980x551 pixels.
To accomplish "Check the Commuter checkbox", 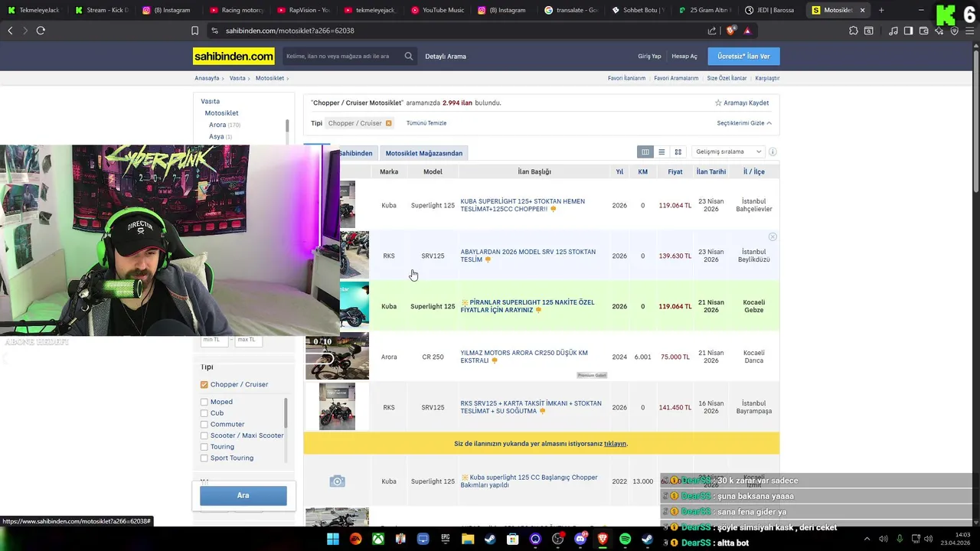I will click(x=204, y=424).
